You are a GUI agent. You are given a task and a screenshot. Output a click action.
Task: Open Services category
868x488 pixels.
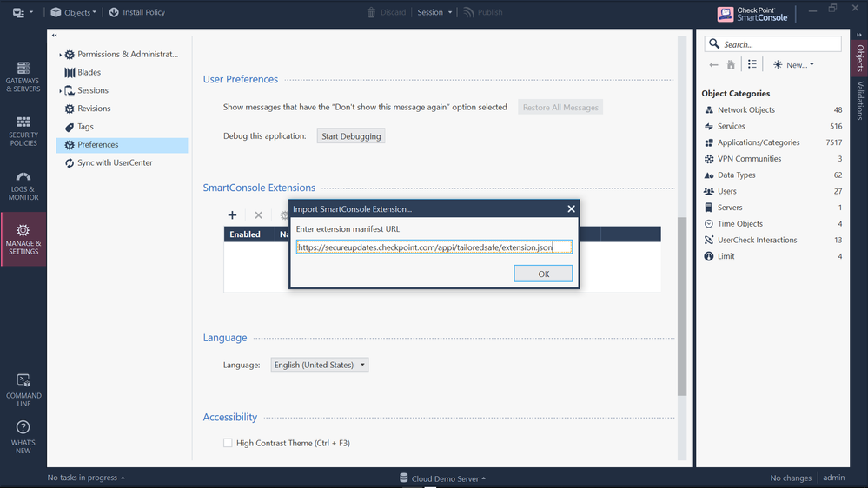click(x=772, y=126)
